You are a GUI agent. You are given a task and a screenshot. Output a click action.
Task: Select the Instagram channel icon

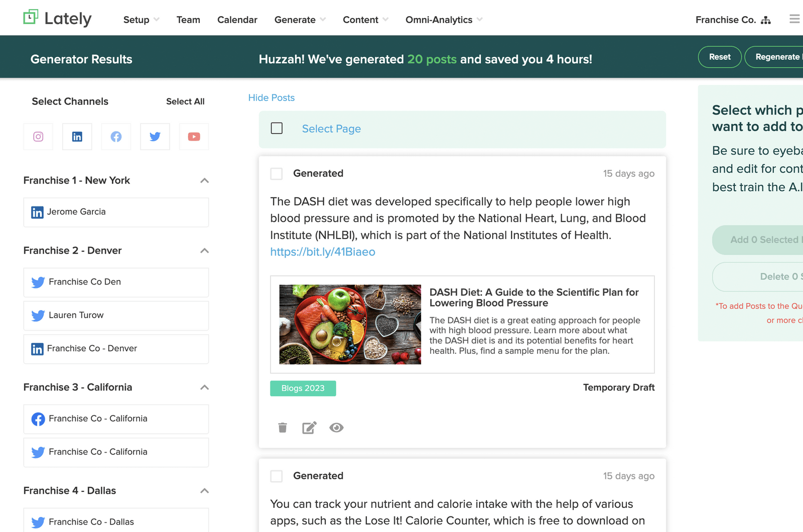tap(38, 136)
